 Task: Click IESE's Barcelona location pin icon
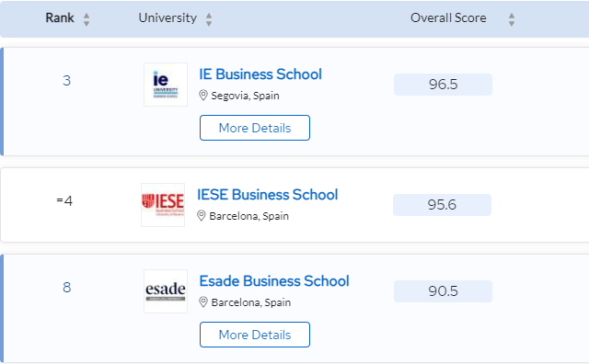[x=202, y=216]
